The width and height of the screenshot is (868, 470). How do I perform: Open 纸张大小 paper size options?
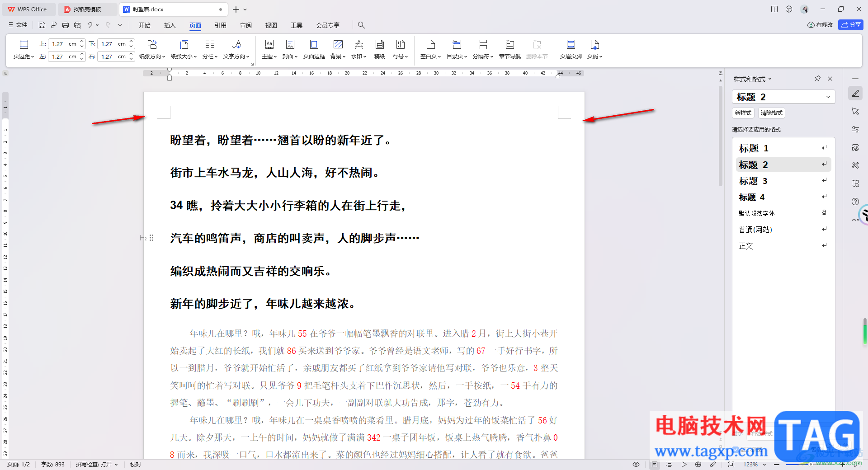click(x=184, y=49)
